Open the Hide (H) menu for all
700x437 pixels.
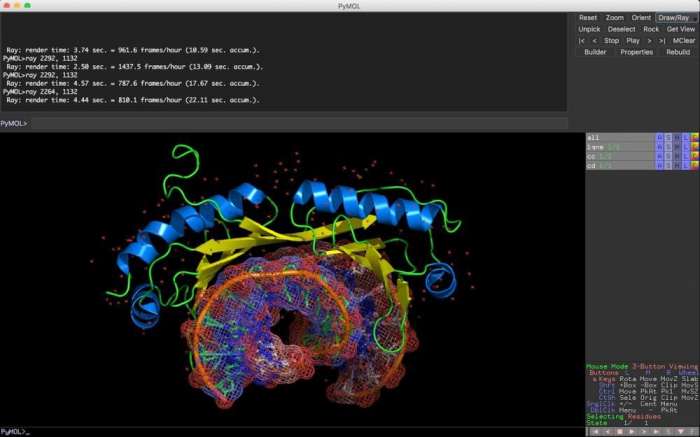[x=677, y=137]
